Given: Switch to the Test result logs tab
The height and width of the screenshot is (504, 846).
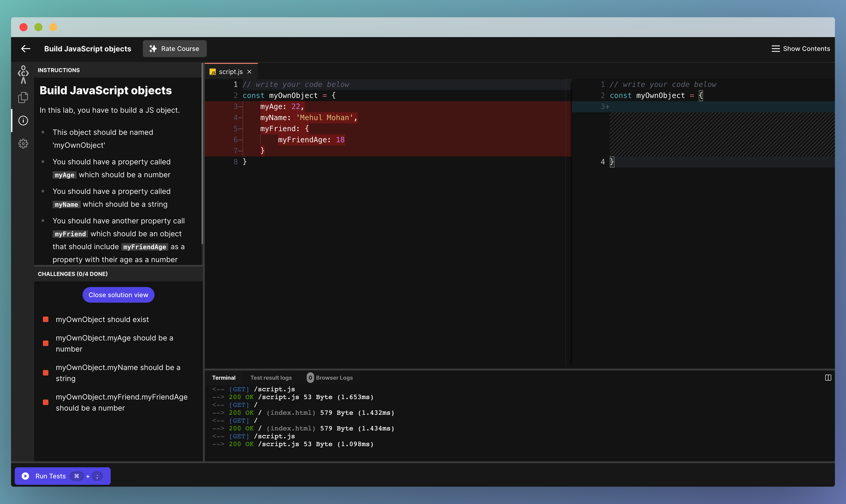Looking at the screenshot, I should point(271,378).
